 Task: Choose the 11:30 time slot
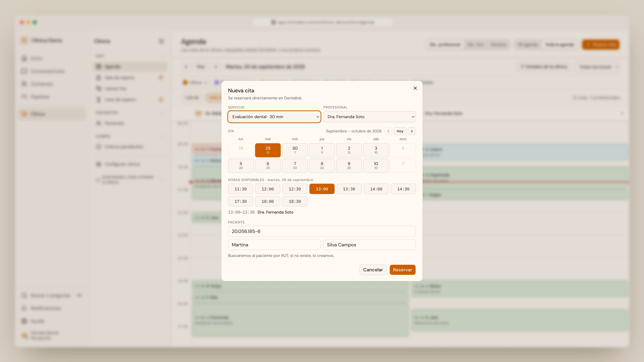[240, 189]
